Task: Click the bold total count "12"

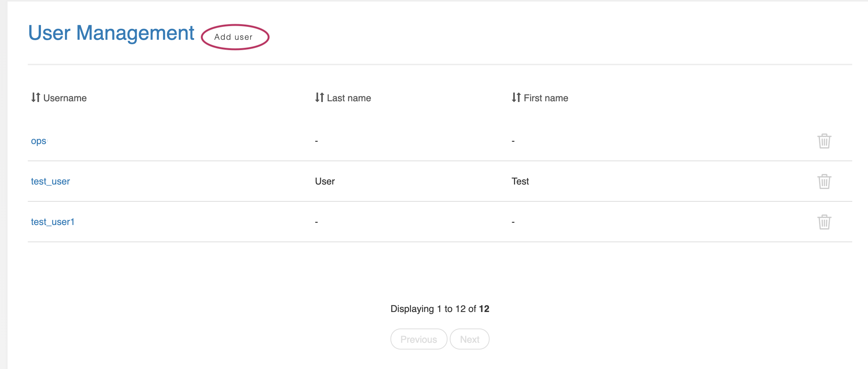Action: [484, 309]
